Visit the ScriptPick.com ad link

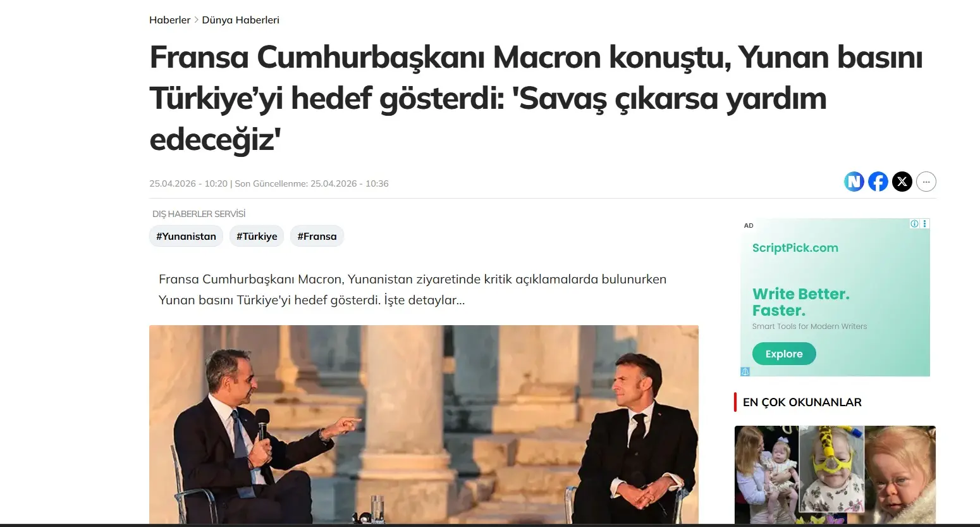point(795,248)
